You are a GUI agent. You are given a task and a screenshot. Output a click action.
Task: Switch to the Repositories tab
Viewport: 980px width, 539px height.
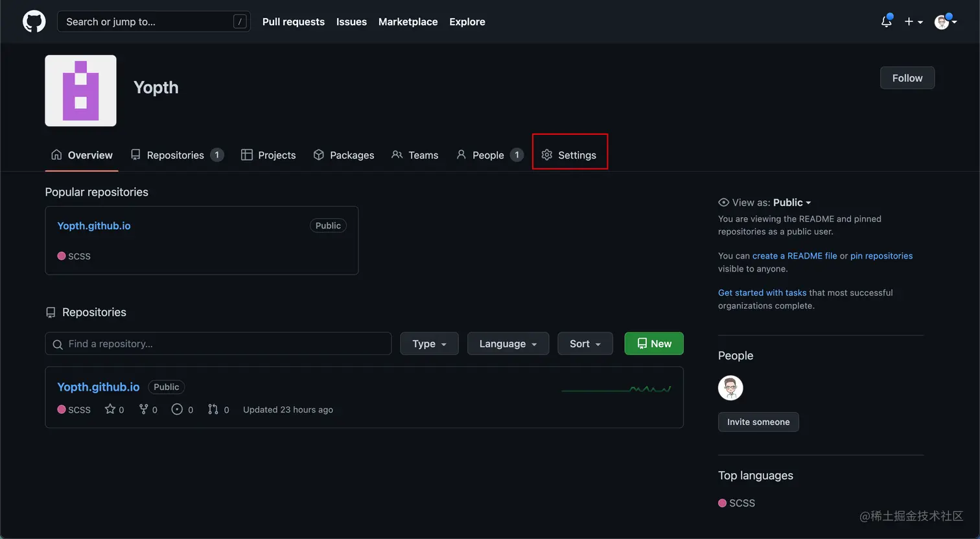[177, 155]
